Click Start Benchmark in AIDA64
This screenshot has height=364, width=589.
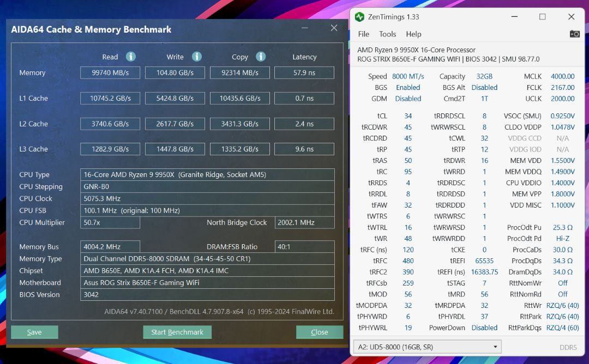click(177, 332)
